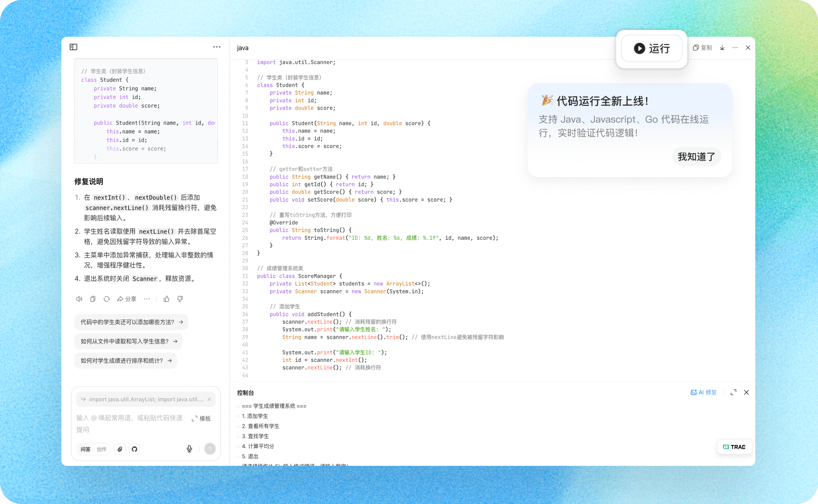
Task: Click the Run (运行) play button
Action: coord(651,49)
